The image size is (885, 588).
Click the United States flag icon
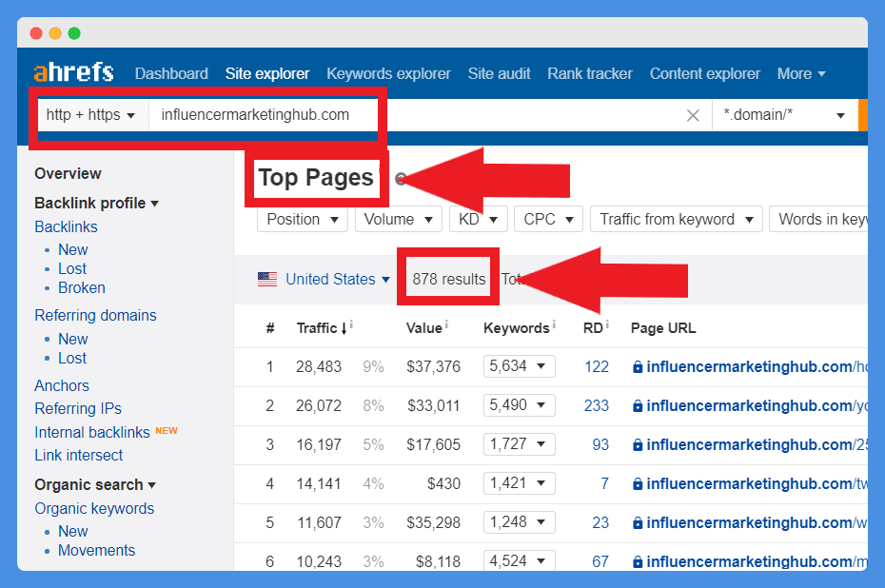tap(267, 280)
